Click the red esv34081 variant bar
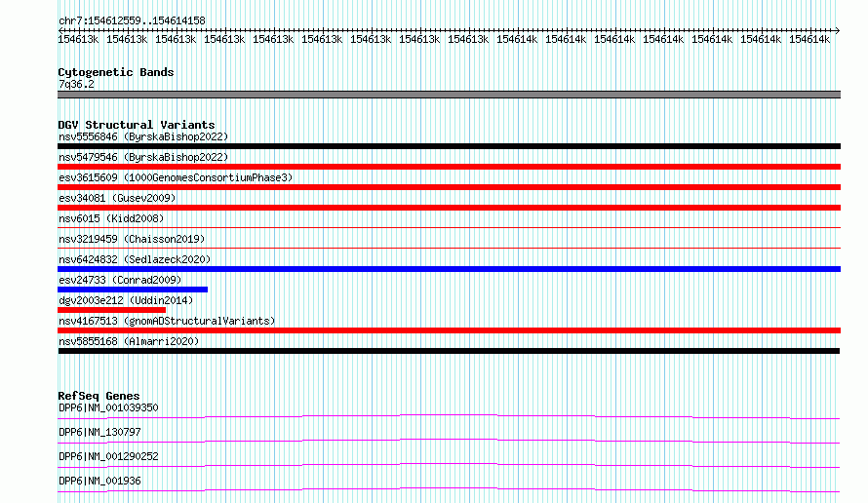The image size is (868, 503). (449, 208)
